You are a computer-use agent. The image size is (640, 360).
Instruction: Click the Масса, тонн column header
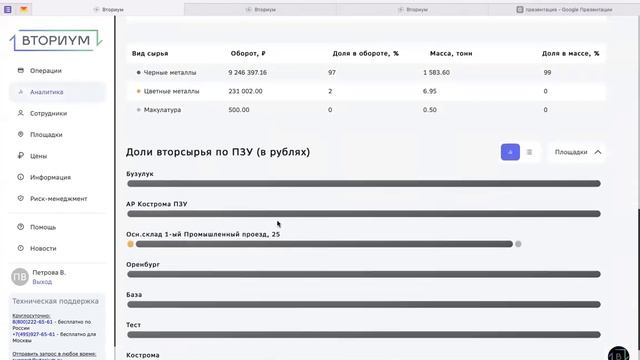[x=451, y=53]
